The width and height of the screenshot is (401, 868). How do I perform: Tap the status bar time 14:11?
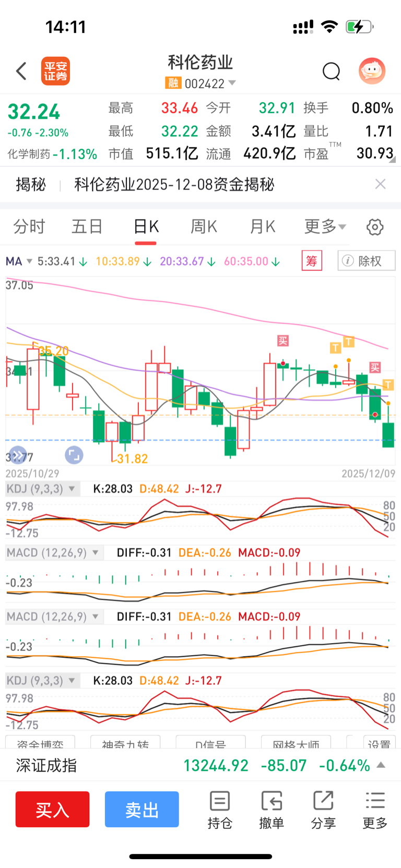point(66,27)
